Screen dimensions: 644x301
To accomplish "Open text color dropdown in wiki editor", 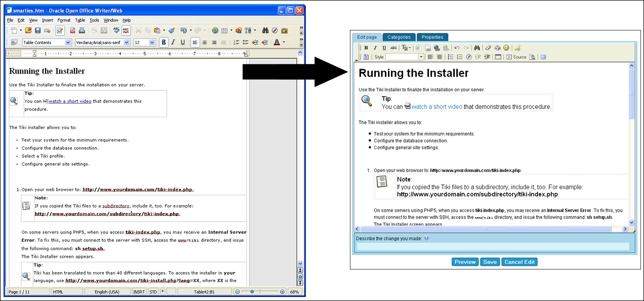I will pyautogui.click(x=406, y=48).
